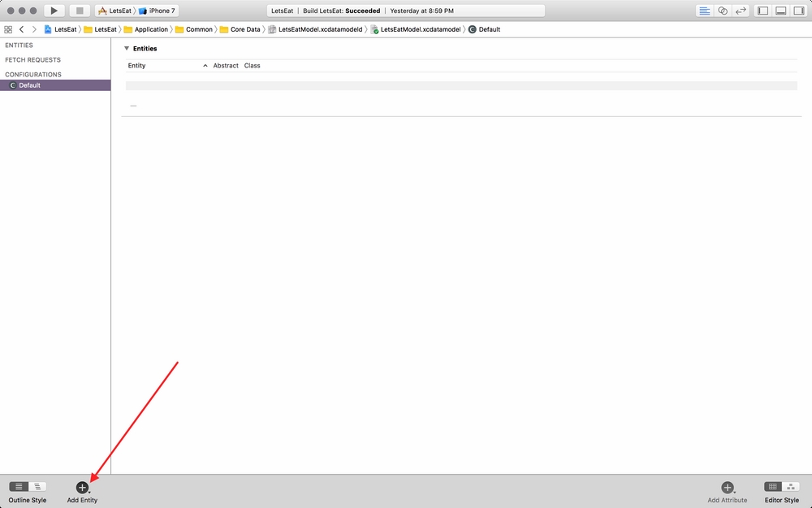Click the Run (play) button
The width and height of the screenshot is (812, 508).
coord(54,11)
